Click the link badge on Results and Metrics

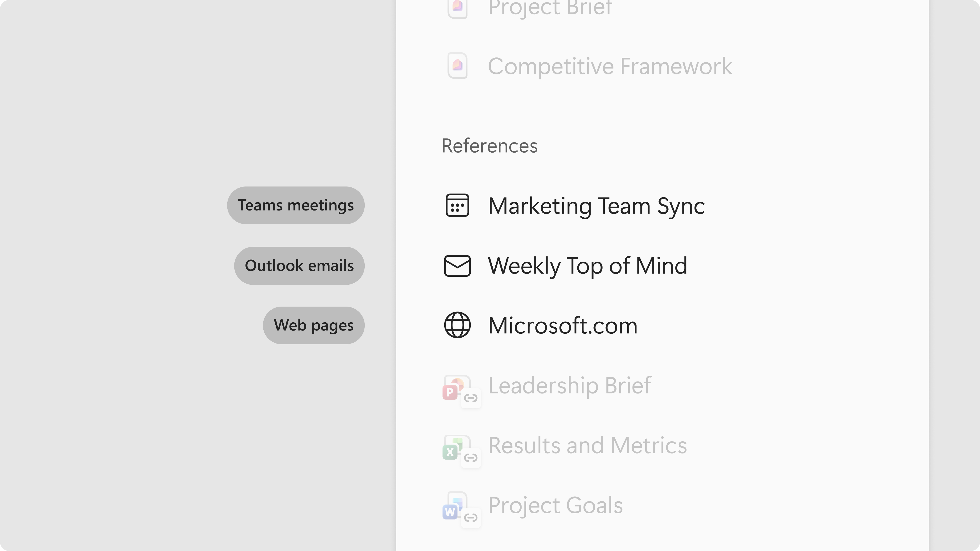[471, 458]
